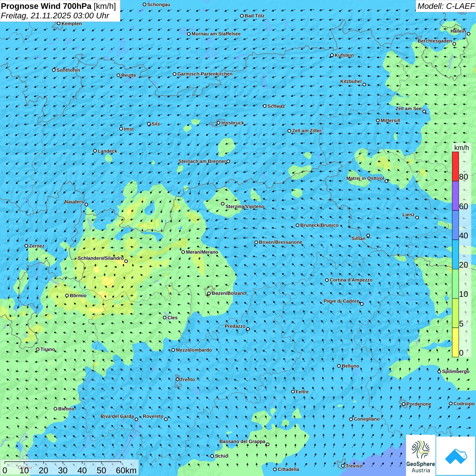The image size is (476, 476).
Task: Click the Kufstein location dot
Action: pos(332,55)
